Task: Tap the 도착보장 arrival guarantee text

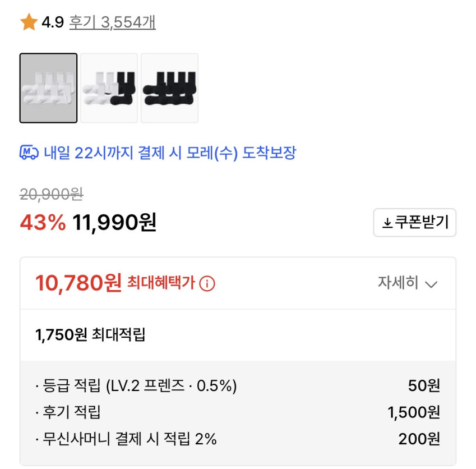Action: (269, 153)
